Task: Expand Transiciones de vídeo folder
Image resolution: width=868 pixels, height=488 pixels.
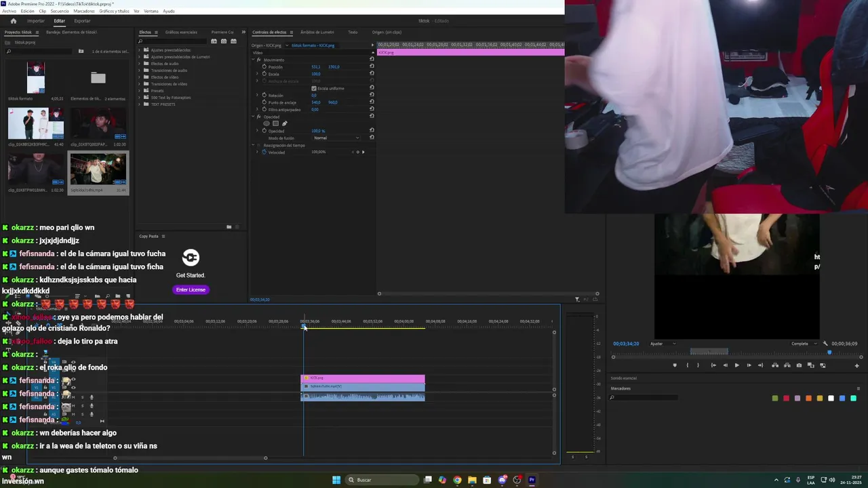Action: coord(139,84)
